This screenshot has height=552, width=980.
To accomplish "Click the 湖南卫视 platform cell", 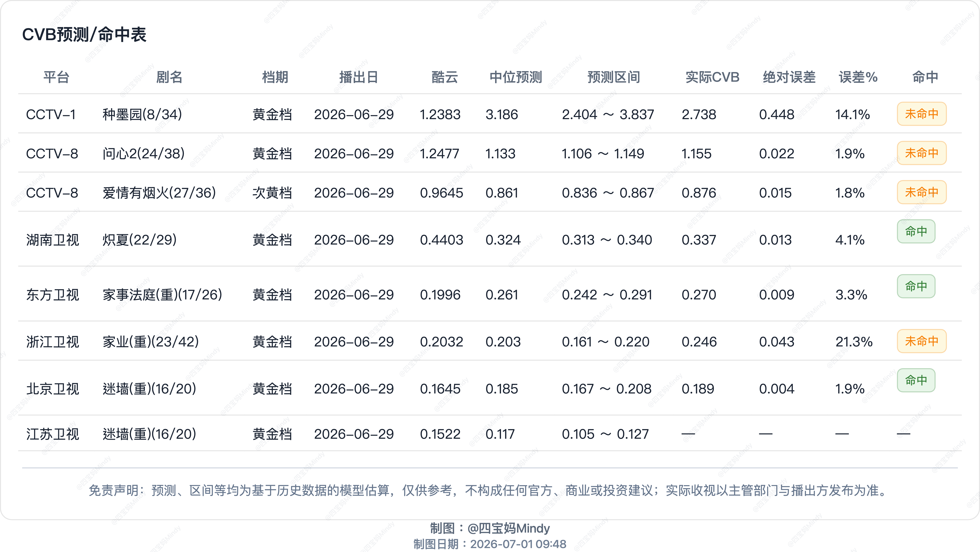I will pyautogui.click(x=53, y=240).
